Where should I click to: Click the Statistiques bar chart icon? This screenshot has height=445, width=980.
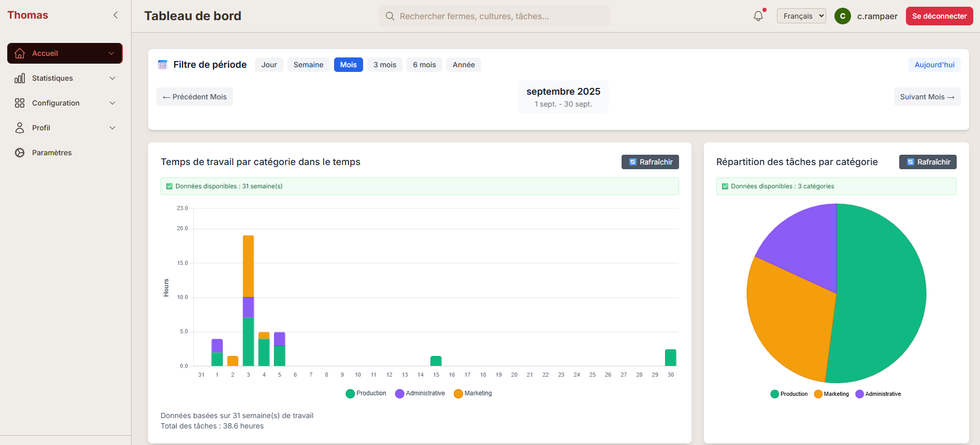tap(20, 78)
